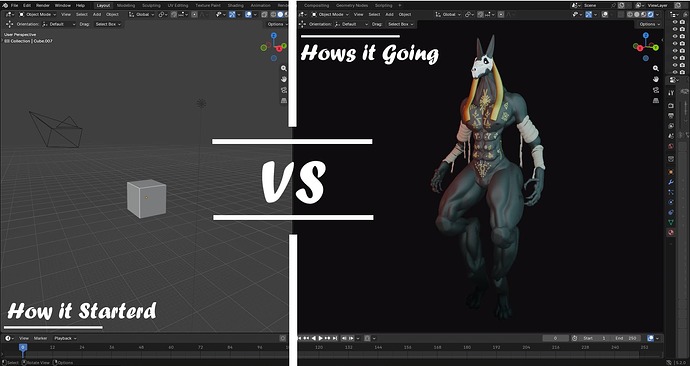690x366 pixels.
Task: Click pivot point icon in left viewport header
Action: [x=163, y=15]
